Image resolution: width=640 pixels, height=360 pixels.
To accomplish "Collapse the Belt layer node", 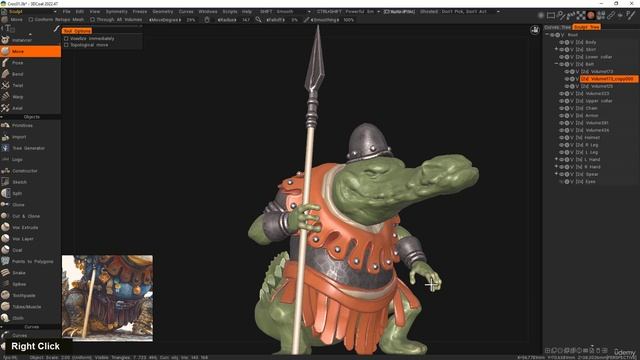I will click(556, 64).
